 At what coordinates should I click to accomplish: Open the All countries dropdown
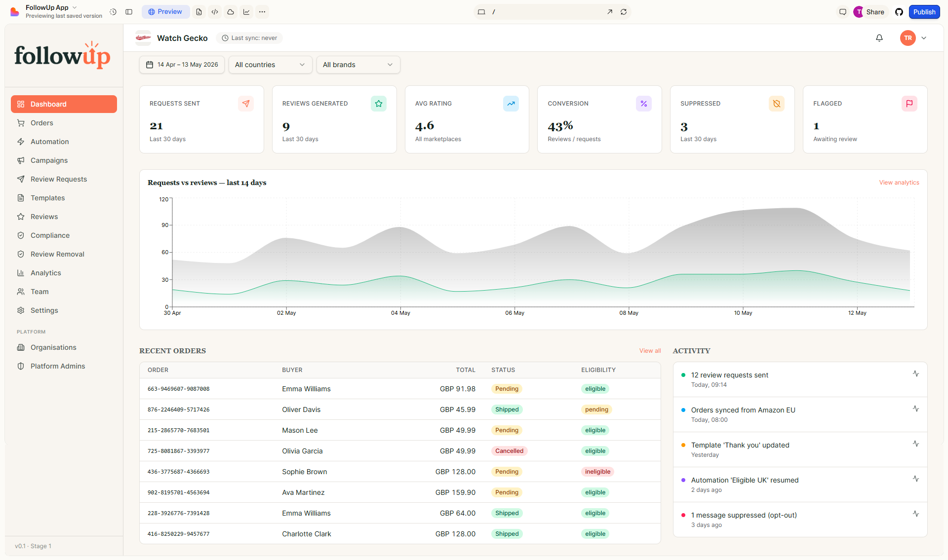coord(270,65)
